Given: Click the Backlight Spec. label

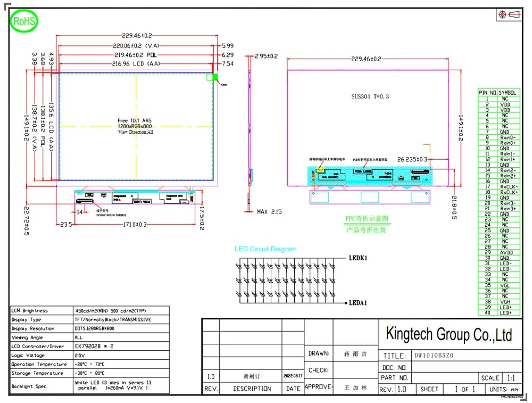Looking at the screenshot, I should [29, 386].
